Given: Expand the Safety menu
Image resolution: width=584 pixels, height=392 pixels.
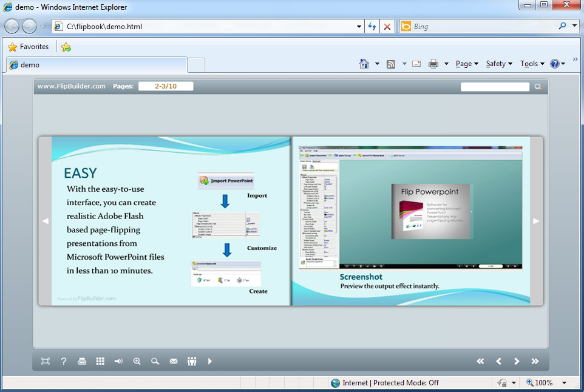Looking at the screenshot, I should [498, 64].
